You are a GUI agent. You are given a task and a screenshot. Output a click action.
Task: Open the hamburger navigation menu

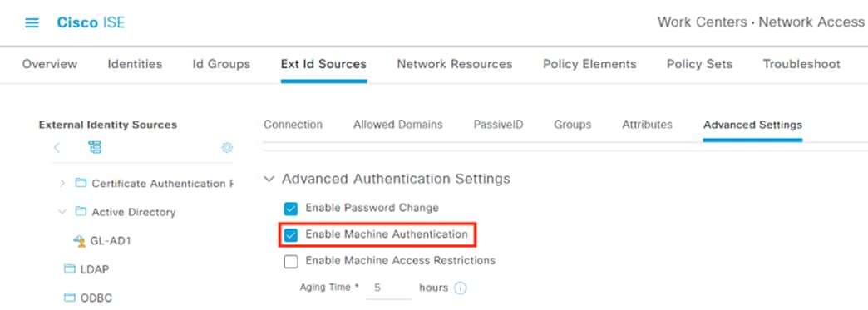32,22
